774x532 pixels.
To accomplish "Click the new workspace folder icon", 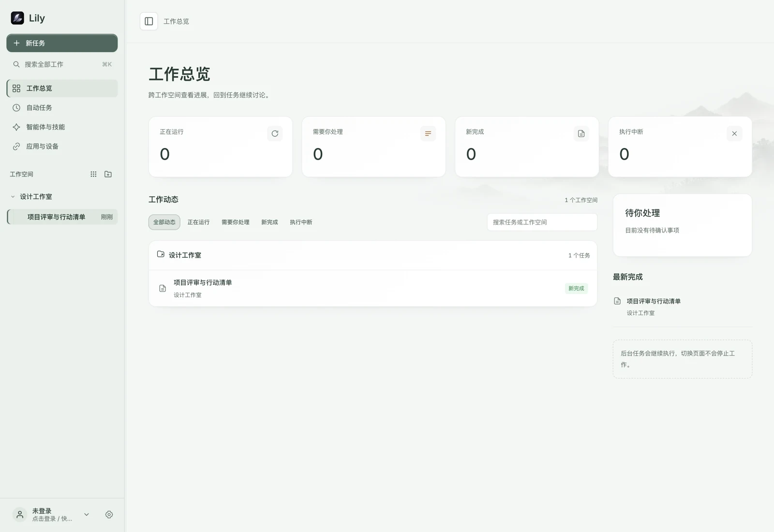I will click(x=108, y=174).
